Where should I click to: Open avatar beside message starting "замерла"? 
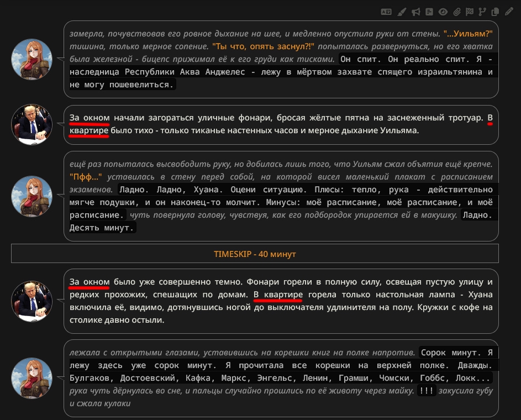coord(32,59)
